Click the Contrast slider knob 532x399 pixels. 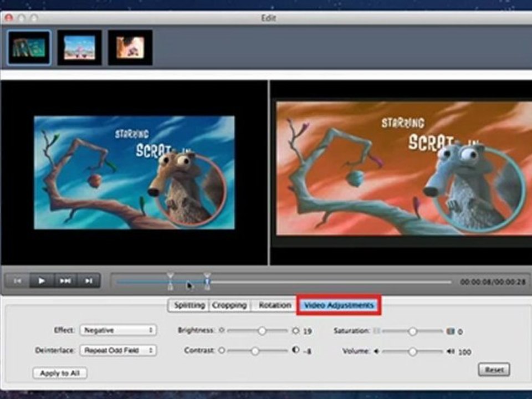[x=255, y=351]
